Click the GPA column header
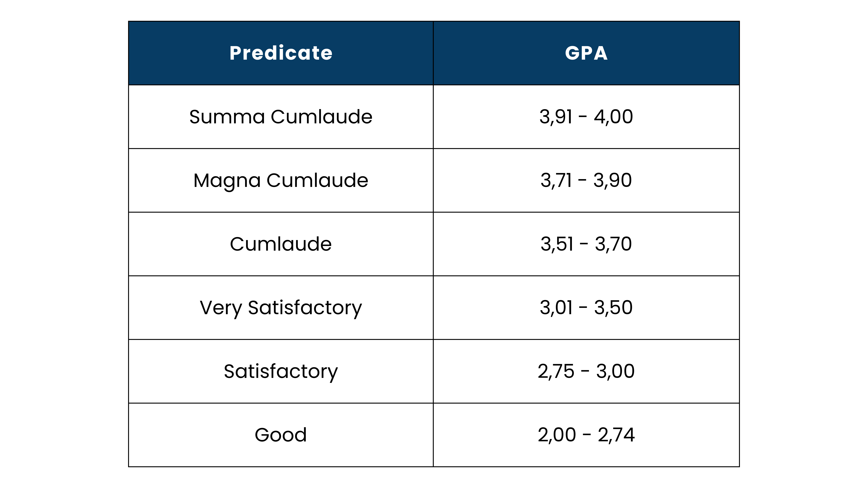868x488 pixels. pos(586,53)
